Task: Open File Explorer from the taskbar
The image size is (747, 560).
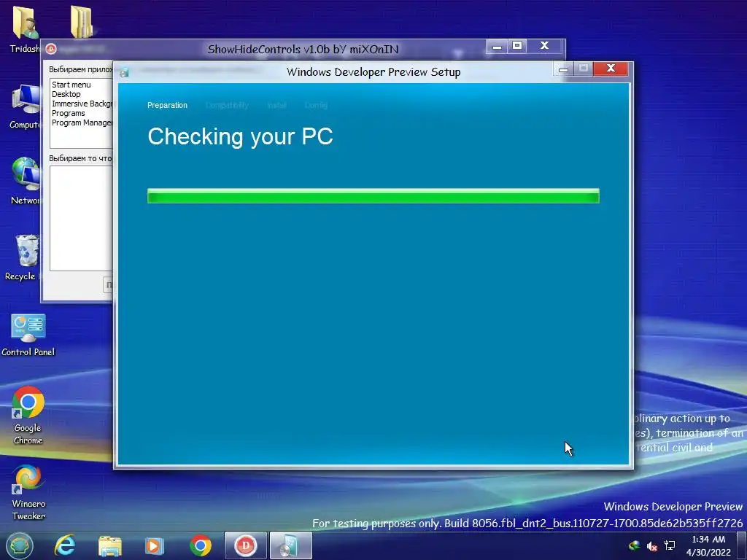Action: pos(109,545)
